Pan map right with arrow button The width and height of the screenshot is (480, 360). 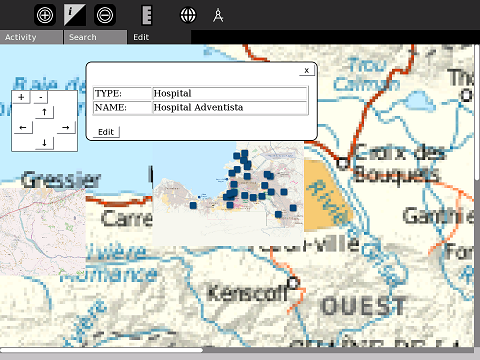click(66, 128)
